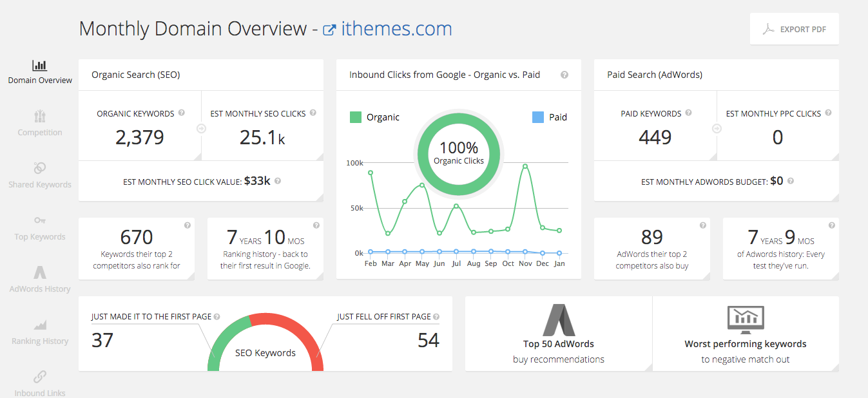Open the Ranking History chart icon
The height and width of the screenshot is (398, 868).
[x=40, y=325]
